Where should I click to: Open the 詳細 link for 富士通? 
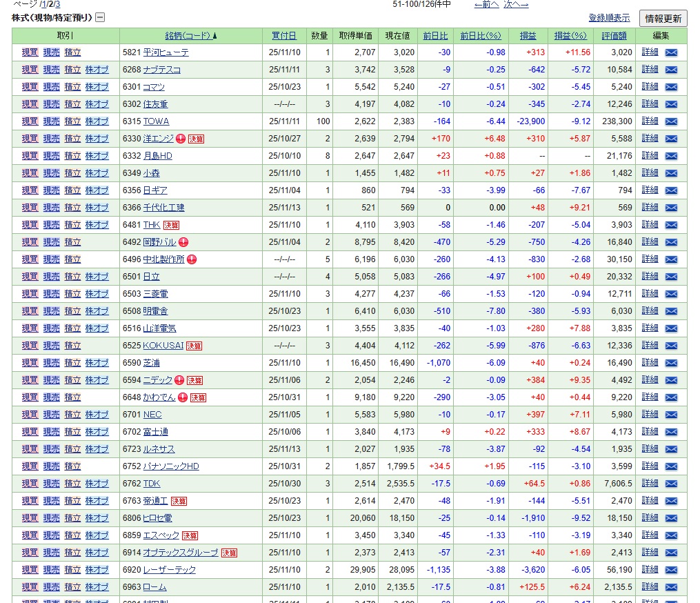[650, 432]
